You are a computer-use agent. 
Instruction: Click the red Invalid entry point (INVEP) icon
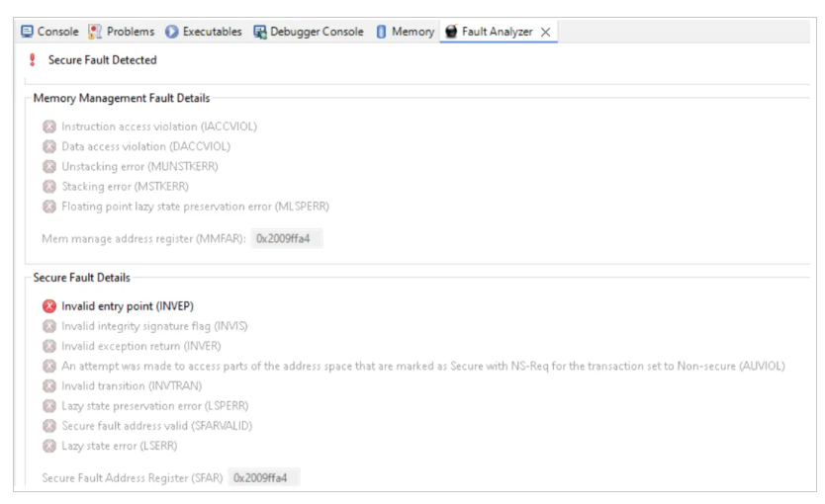click(x=49, y=306)
